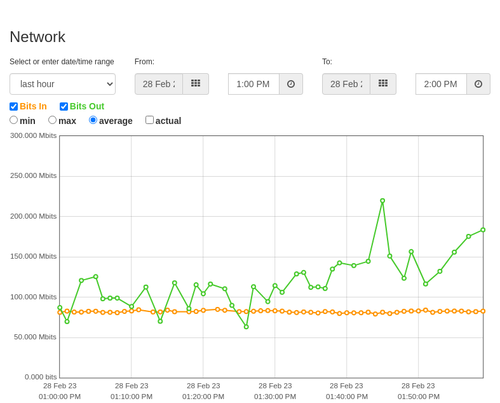
Task: Click the last orange Bits In data point
Action: click(x=483, y=311)
